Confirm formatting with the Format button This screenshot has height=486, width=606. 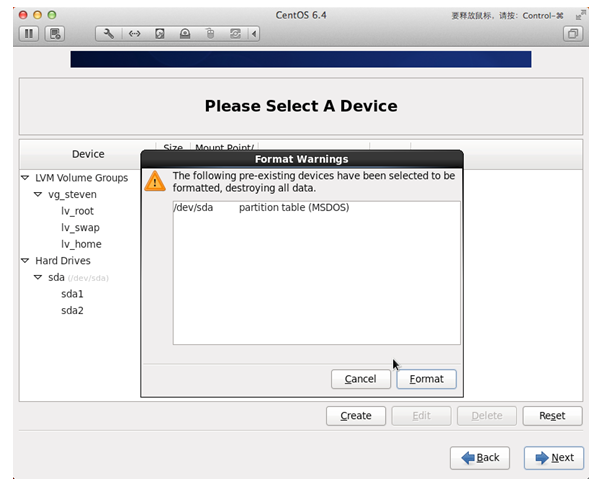[x=426, y=379]
